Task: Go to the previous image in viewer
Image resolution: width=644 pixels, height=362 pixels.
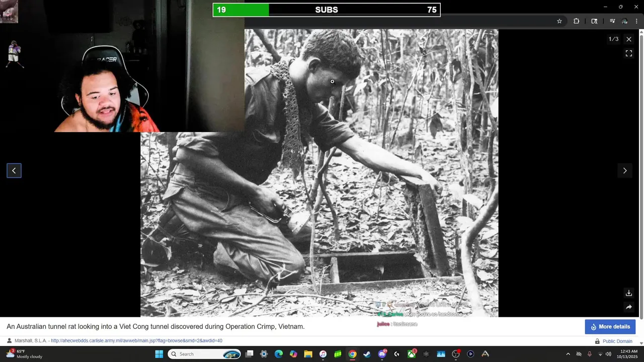Action: click(14, 170)
